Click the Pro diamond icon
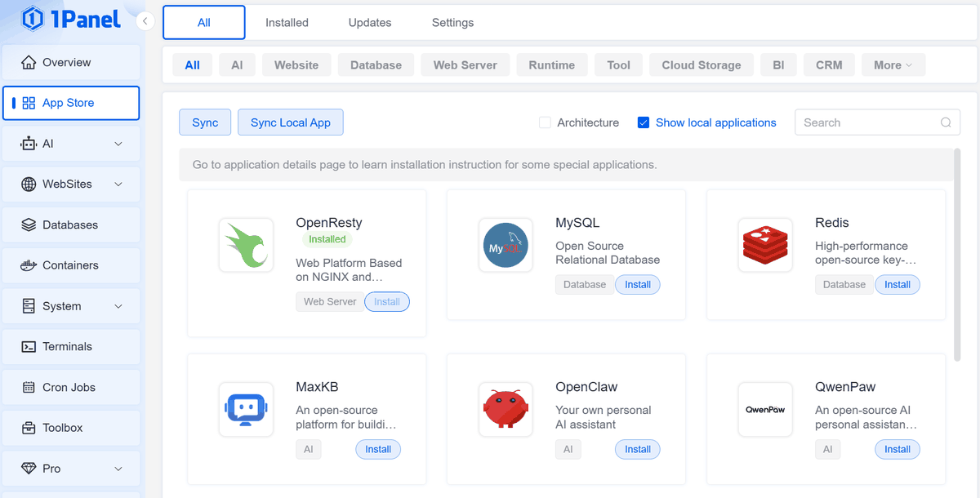 pyautogui.click(x=29, y=469)
